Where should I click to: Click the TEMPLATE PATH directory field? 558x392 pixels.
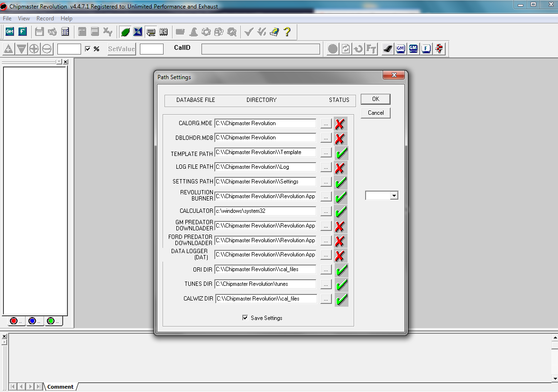coord(265,152)
